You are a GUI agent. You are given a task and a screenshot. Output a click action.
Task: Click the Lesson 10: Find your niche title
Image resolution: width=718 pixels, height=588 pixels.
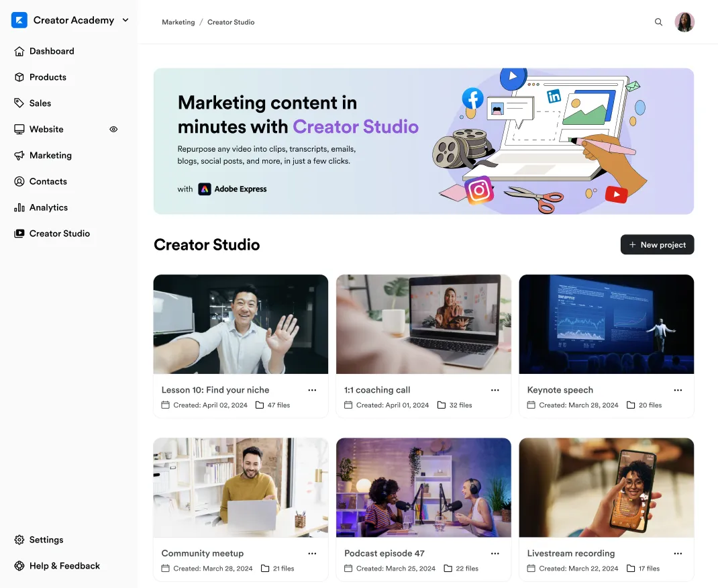[215, 390]
